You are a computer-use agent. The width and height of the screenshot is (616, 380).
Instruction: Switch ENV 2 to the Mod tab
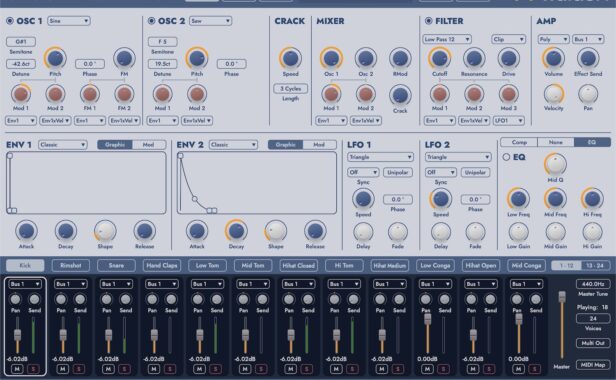[x=319, y=145]
